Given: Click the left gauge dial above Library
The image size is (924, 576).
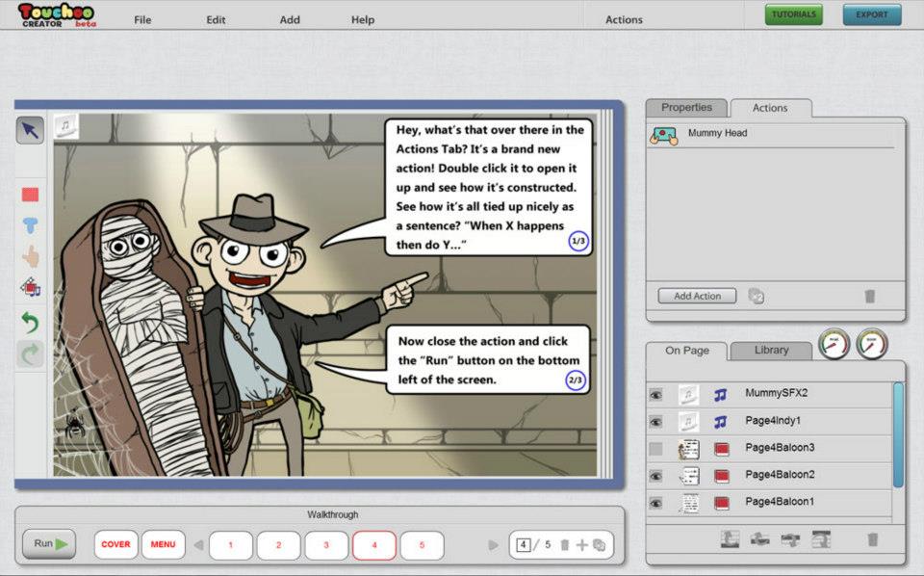Looking at the screenshot, I should pyautogui.click(x=834, y=344).
